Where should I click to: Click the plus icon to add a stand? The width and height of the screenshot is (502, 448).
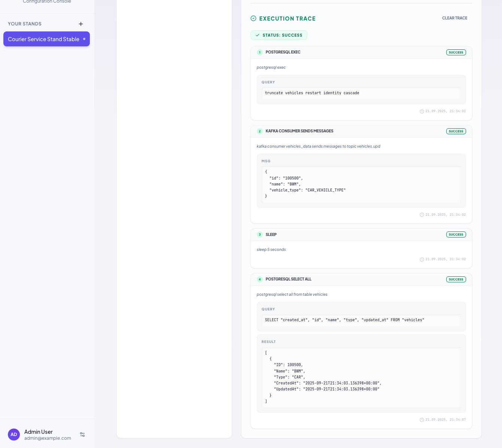[81, 24]
